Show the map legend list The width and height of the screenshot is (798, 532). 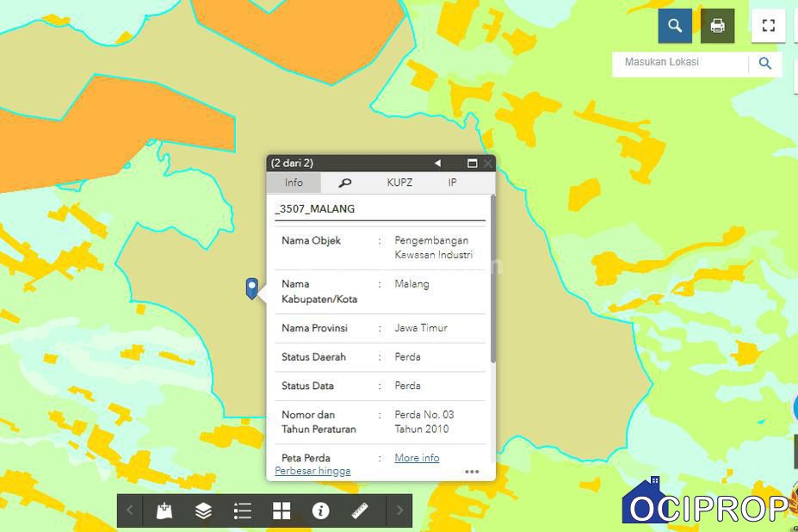point(243,510)
